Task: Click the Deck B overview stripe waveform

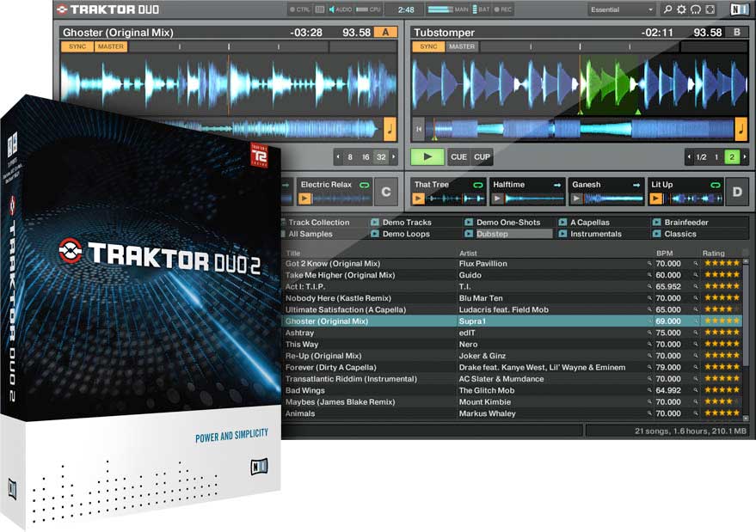Action: tap(579, 129)
